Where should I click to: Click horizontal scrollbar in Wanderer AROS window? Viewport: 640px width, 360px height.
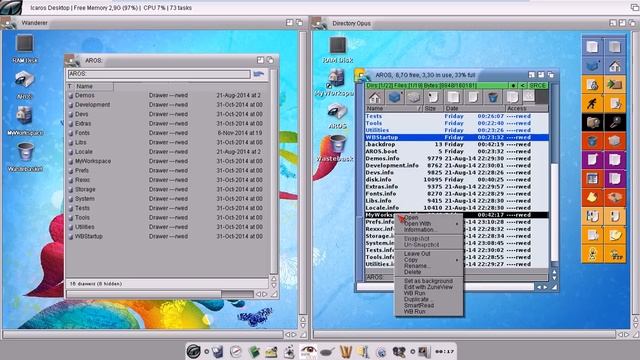coord(160,294)
